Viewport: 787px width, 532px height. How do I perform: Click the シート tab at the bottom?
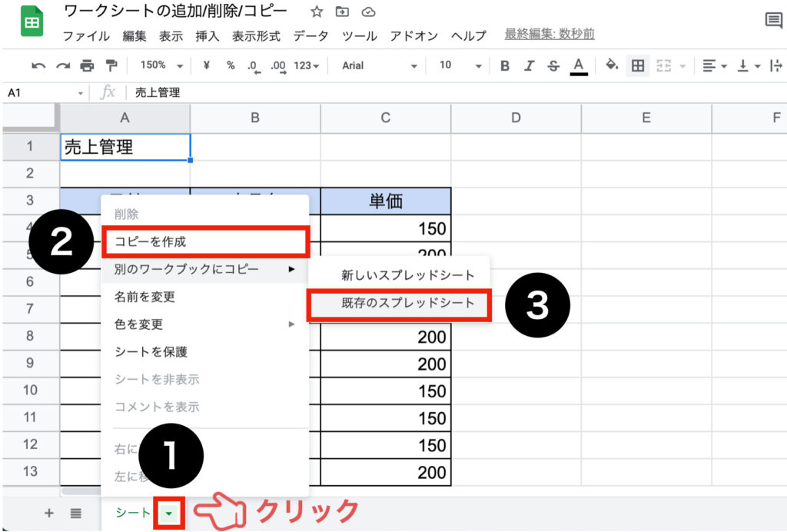133,513
